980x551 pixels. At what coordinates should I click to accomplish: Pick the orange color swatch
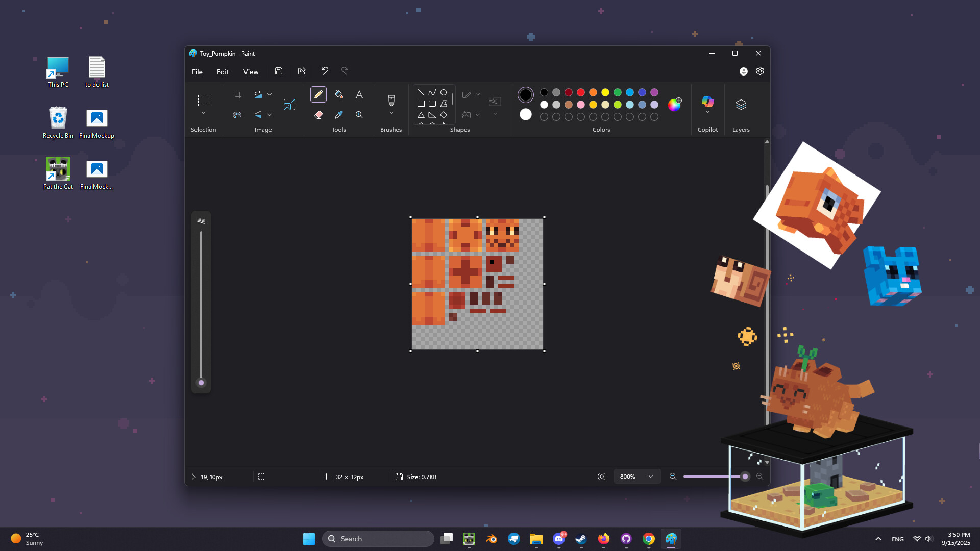(593, 92)
